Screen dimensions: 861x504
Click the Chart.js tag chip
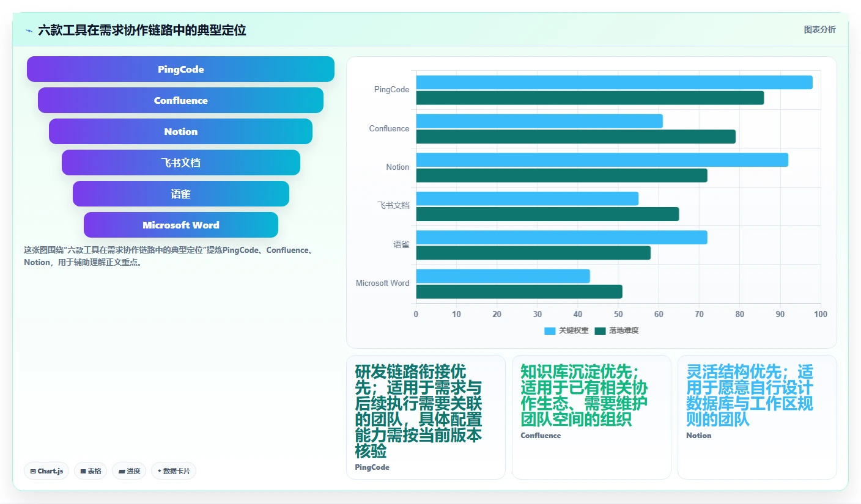coord(46,471)
